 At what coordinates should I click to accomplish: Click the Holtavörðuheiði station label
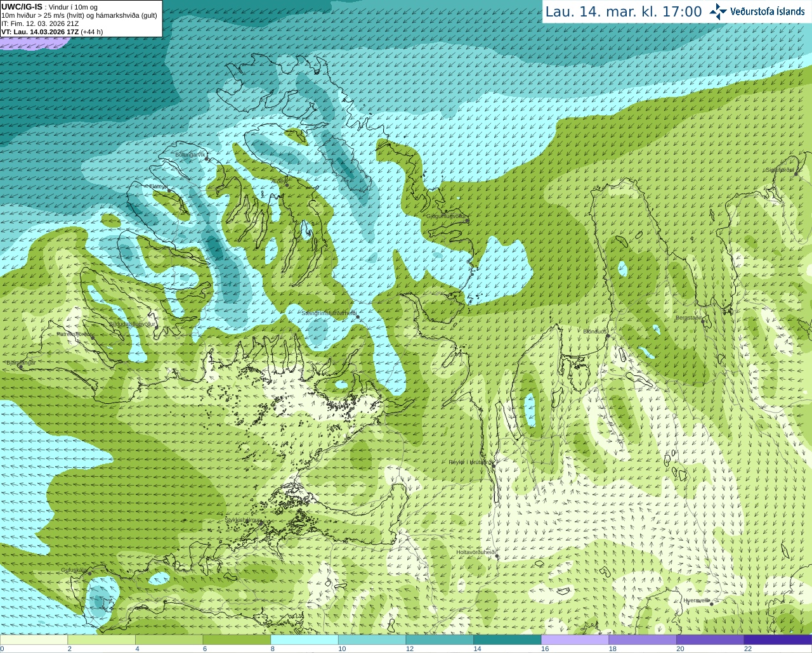[475, 552]
